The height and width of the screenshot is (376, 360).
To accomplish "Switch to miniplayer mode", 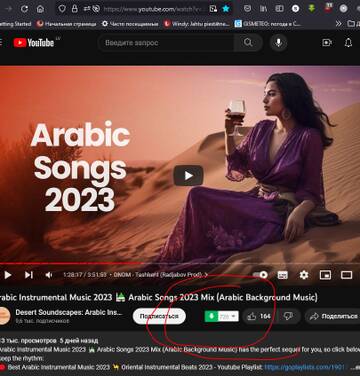I will [x=325, y=275].
